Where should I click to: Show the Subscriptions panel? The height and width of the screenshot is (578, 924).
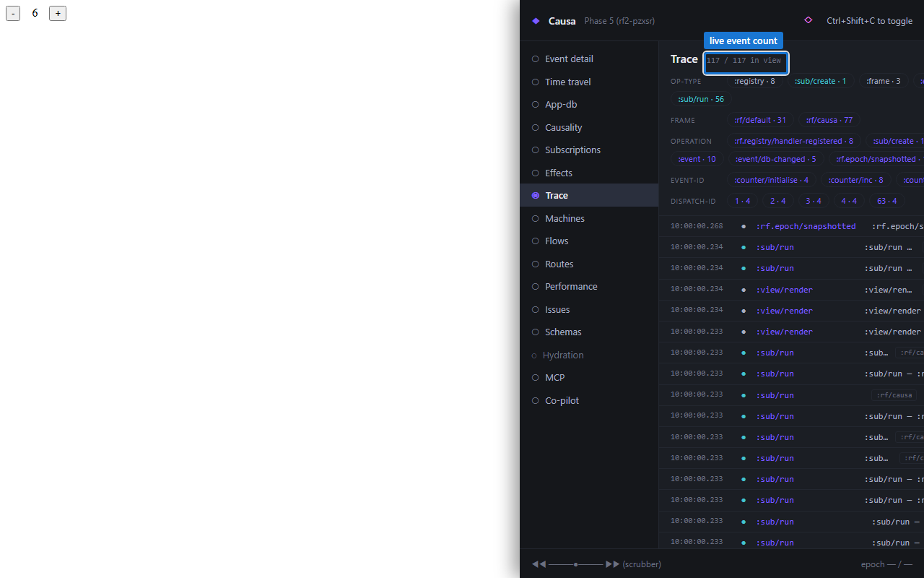click(x=589, y=150)
